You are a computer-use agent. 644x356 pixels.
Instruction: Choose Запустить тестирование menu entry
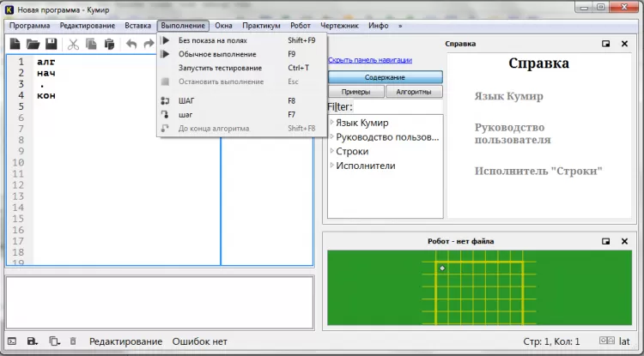[220, 68]
